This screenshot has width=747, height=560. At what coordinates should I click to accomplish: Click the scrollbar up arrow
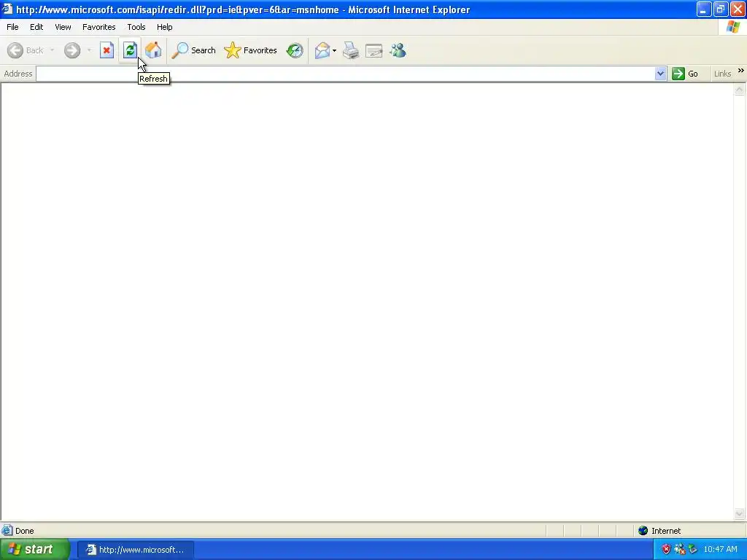pos(740,89)
